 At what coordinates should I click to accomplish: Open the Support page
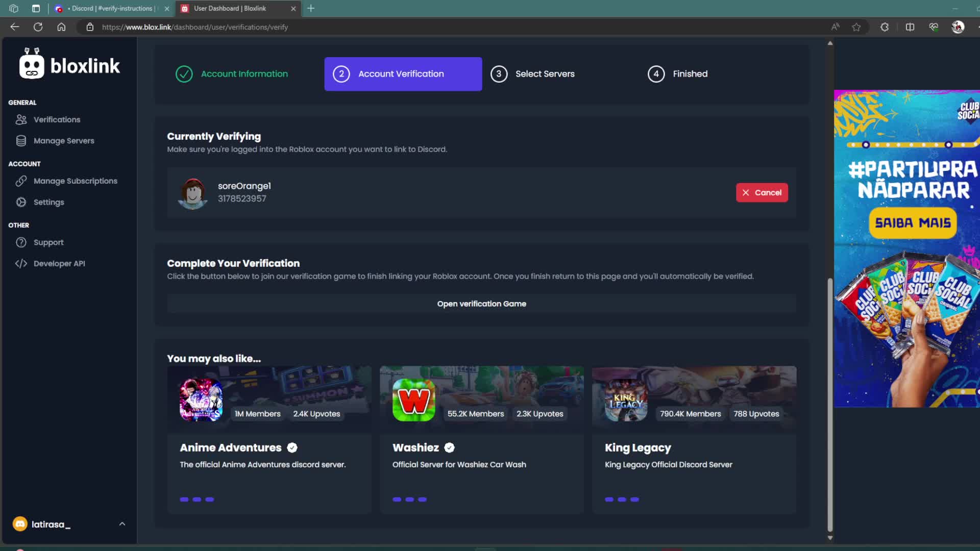click(48, 242)
